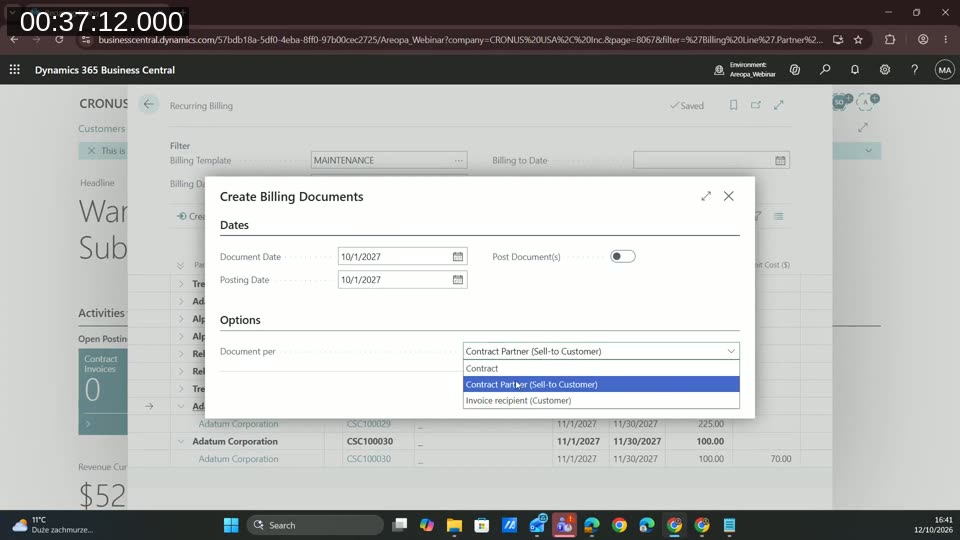Viewport: 960px width, 540px height.
Task: Expand all rows chevron in list header
Action: 180,265
